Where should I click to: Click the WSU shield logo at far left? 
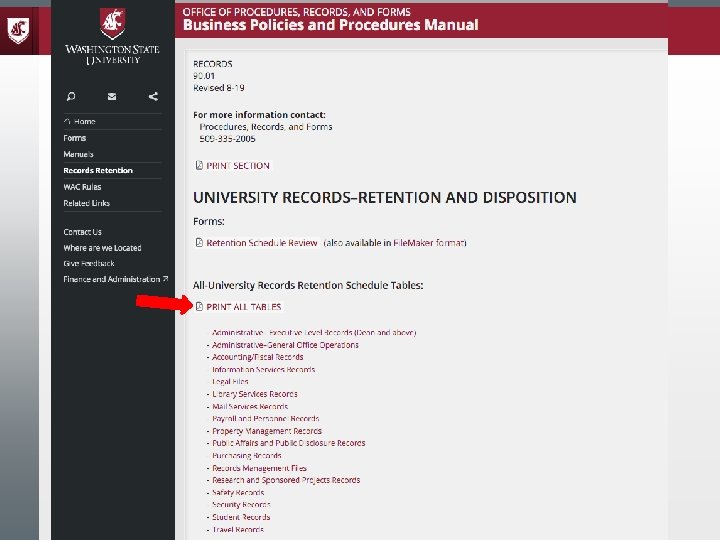18,31
